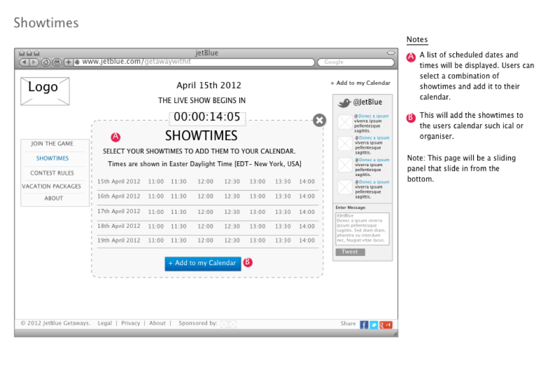
Task: Select 13:00 showtime on 19th April 2012
Action: (258, 240)
